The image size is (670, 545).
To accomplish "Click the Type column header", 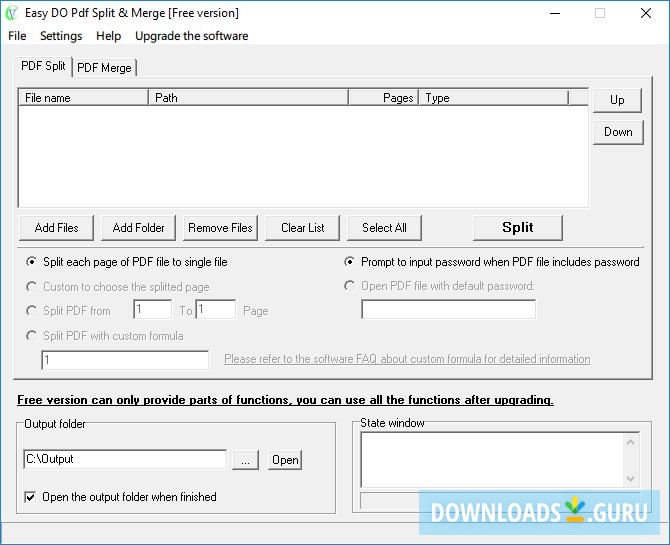I will point(494,98).
